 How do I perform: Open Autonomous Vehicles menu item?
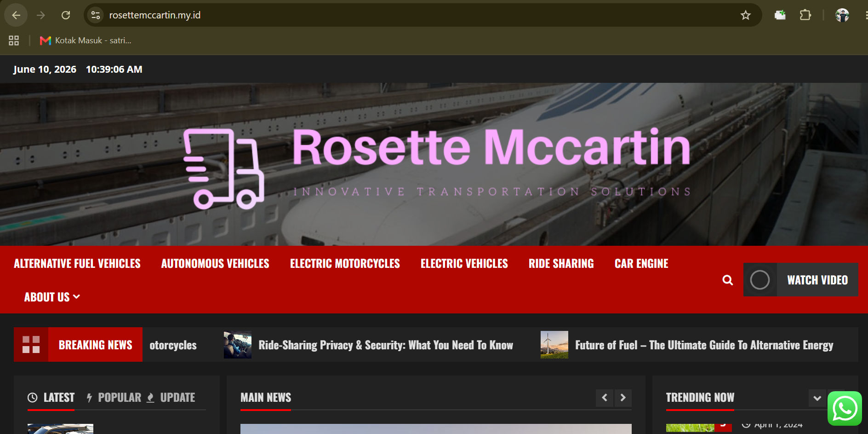(215, 264)
